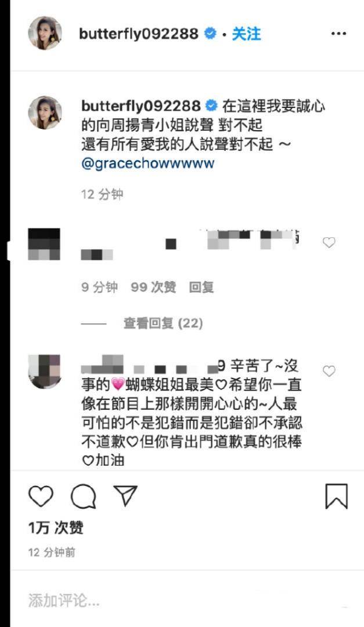Like the post with heart icon
Image resolution: width=364 pixels, height=627 pixels.
click(x=41, y=496)
